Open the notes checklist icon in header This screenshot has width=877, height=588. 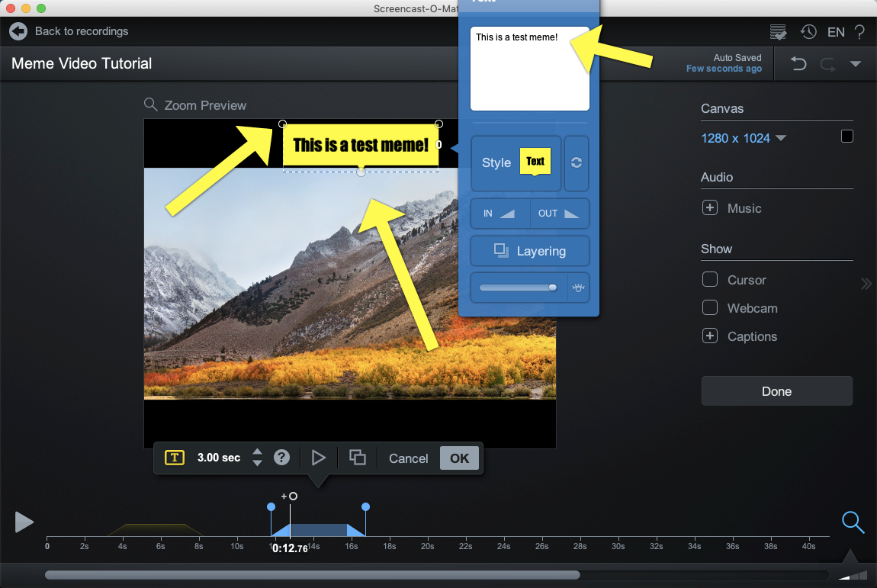[x=778, y=32]
